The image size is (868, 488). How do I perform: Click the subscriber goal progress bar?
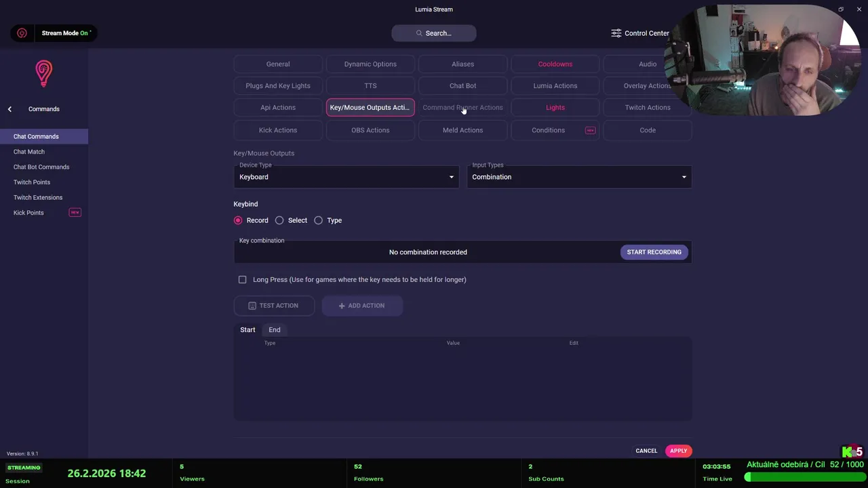click(804, 477)
